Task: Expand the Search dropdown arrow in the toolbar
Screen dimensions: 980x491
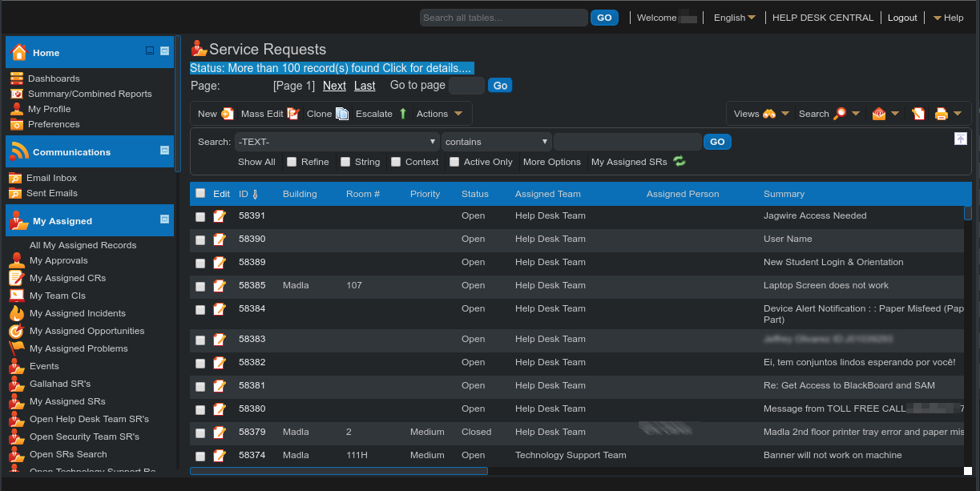Action: [x=856, y=114]
